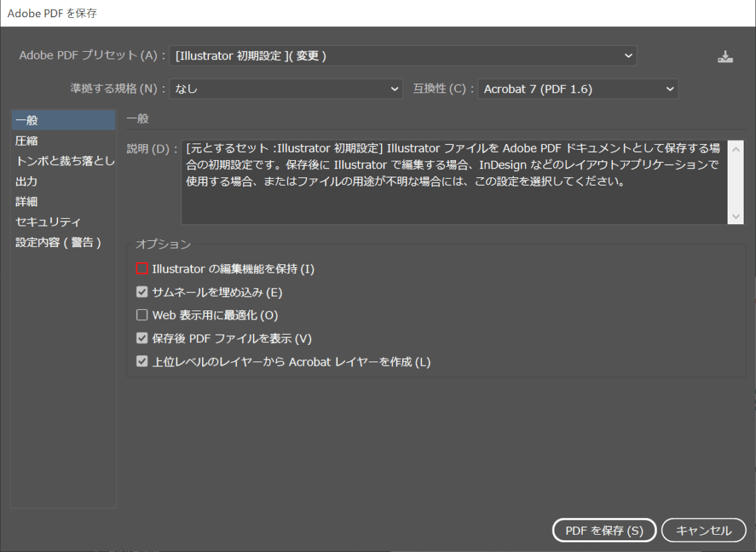756x552 pixels.
Task: Select the 一般 category
Action: 63,120
